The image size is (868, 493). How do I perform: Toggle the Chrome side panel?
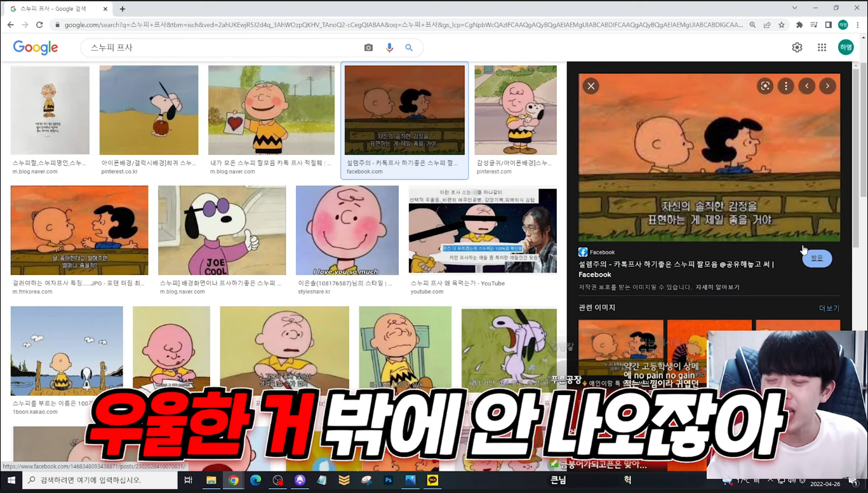tap(829, 25)
